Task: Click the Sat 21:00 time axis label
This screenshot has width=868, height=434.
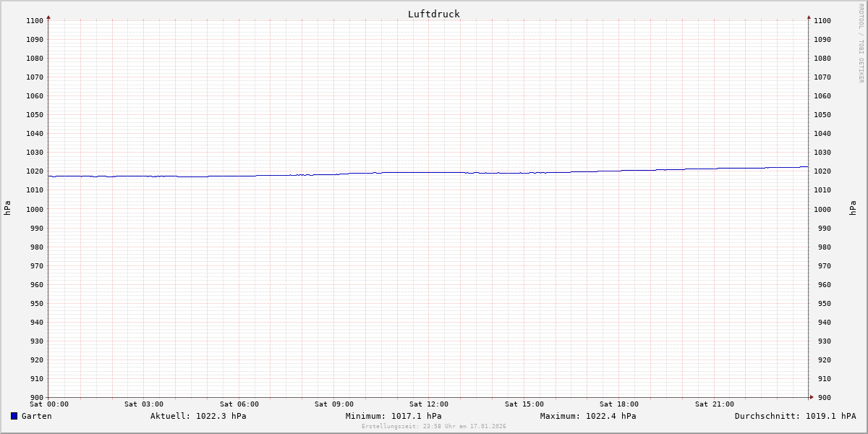Action: pos(714,404)
